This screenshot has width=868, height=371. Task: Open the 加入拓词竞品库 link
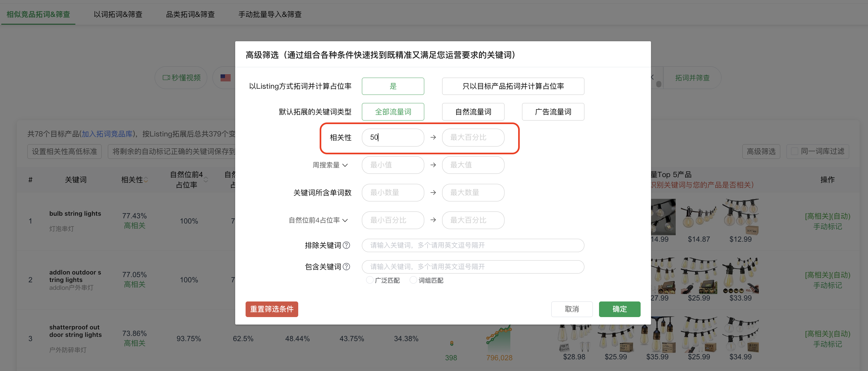[107, 134]
